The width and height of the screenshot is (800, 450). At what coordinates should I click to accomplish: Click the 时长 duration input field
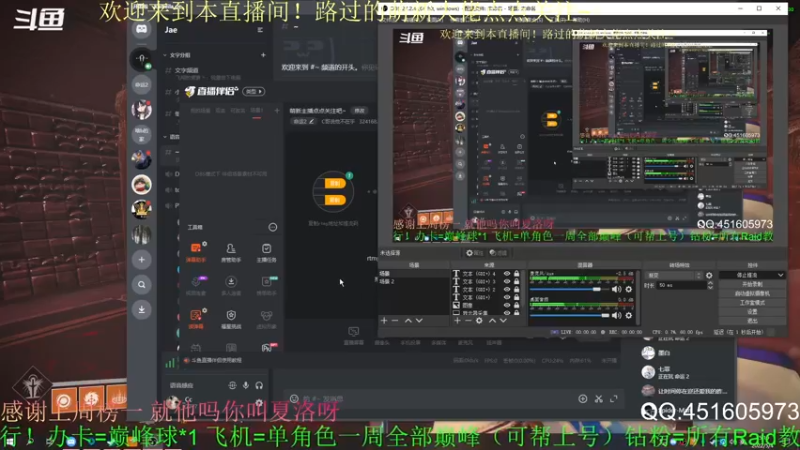tap(682, 285)
